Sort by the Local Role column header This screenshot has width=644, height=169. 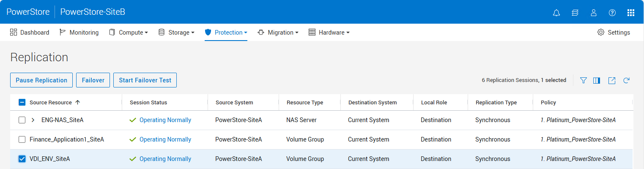(x=434, y=102)
